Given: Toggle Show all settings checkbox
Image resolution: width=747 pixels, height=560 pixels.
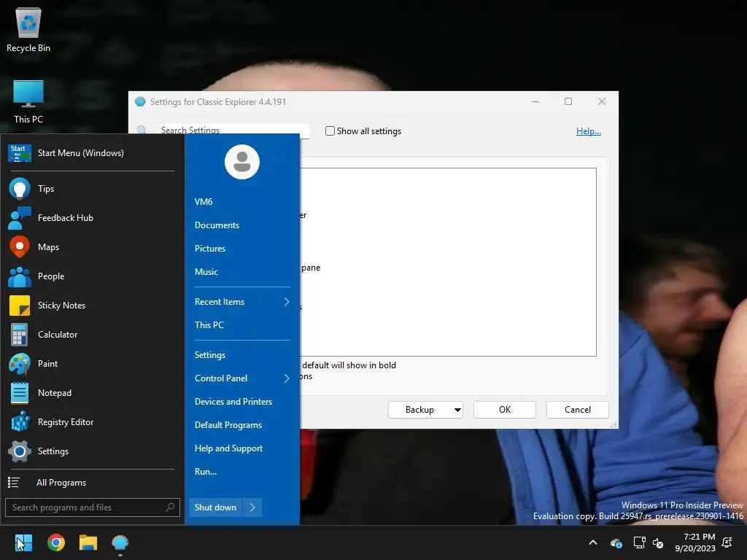Looking at the screenshot, I should pyautogui.click(x=330, y=131).
